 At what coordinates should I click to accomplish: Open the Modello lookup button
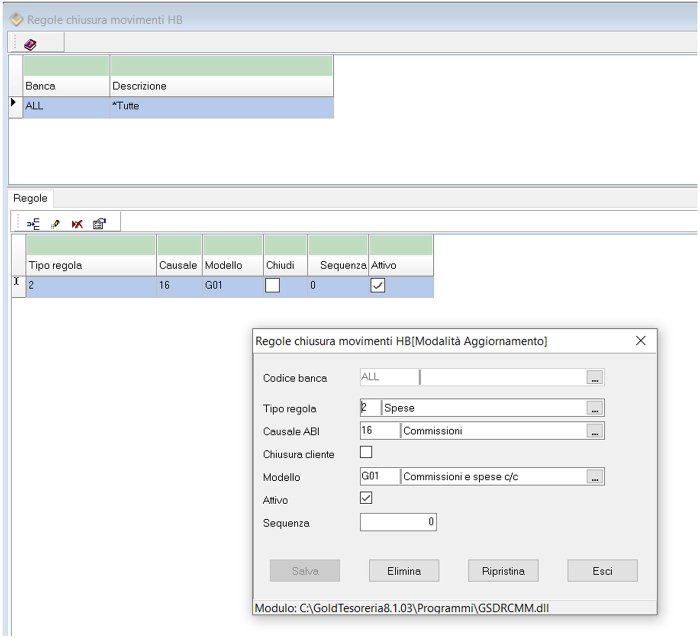595,477
